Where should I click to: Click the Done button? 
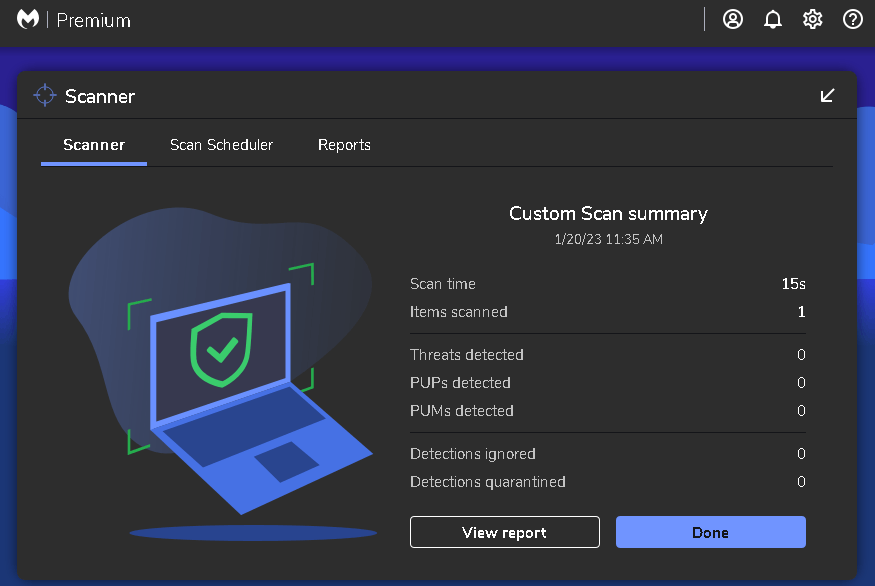pos(710,532)
